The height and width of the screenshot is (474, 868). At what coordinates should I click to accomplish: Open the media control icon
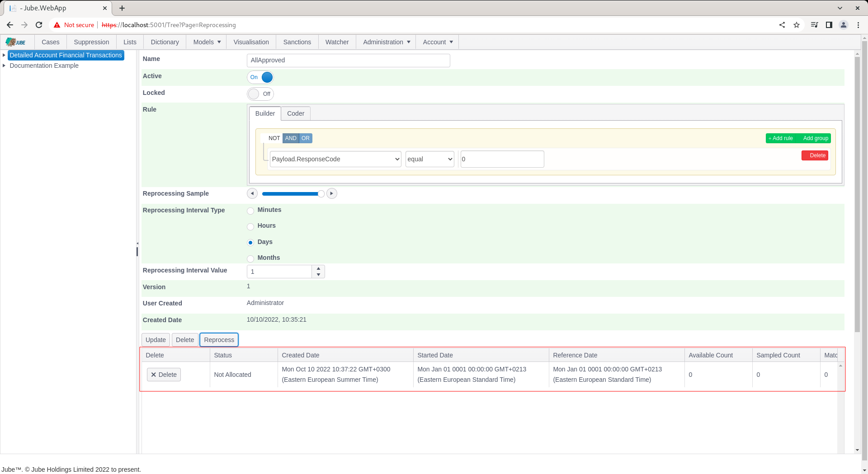tap(815, 25)
